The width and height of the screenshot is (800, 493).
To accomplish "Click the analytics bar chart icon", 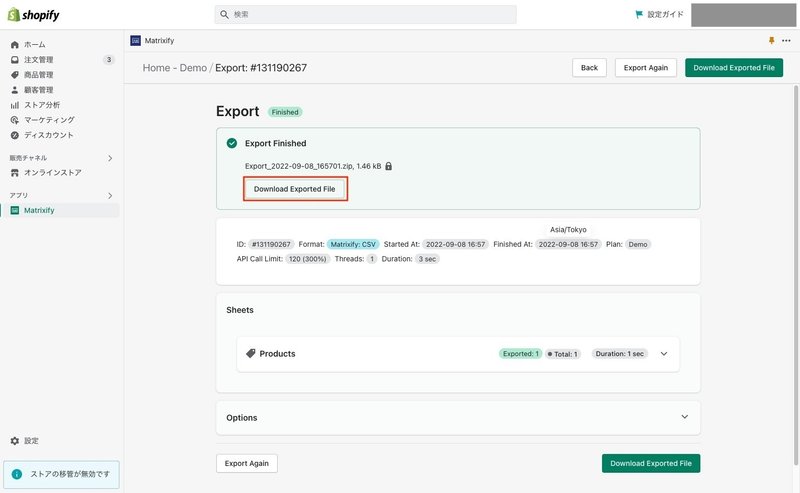I will pos(15,105).
